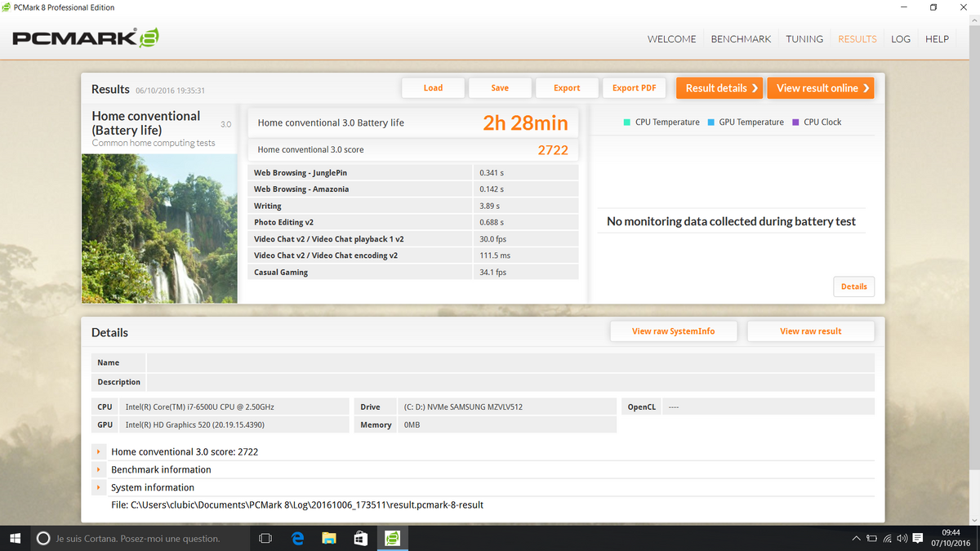The width and height of the screenshot is (980, 551).
Task: Launch Microsoft Edge from the taskbar
Action: pyautogui.click(x=298, y=539)
